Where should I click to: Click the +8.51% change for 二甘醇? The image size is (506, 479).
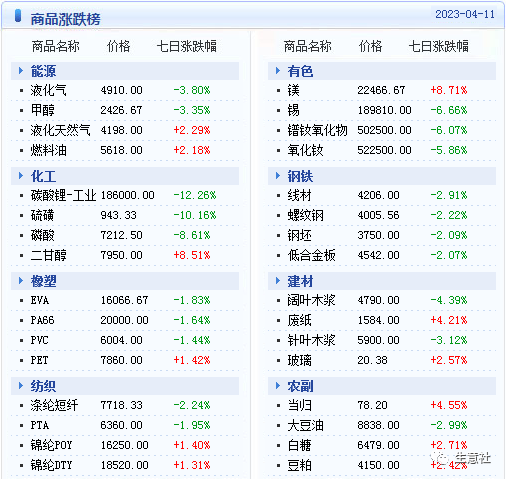click(192, 255)
